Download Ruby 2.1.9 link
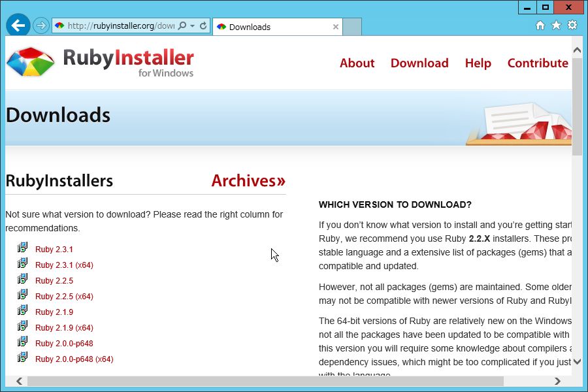Viewport: 588px width, 392px height. tap(54, 312)
